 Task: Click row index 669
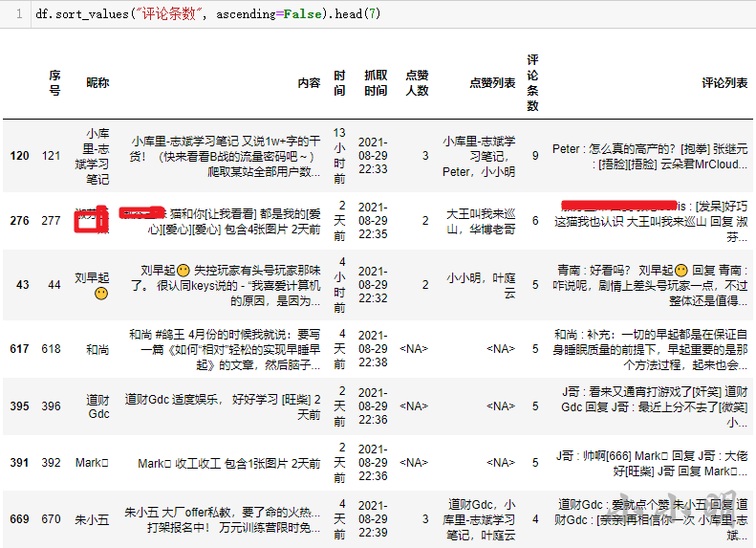(19, 519)
